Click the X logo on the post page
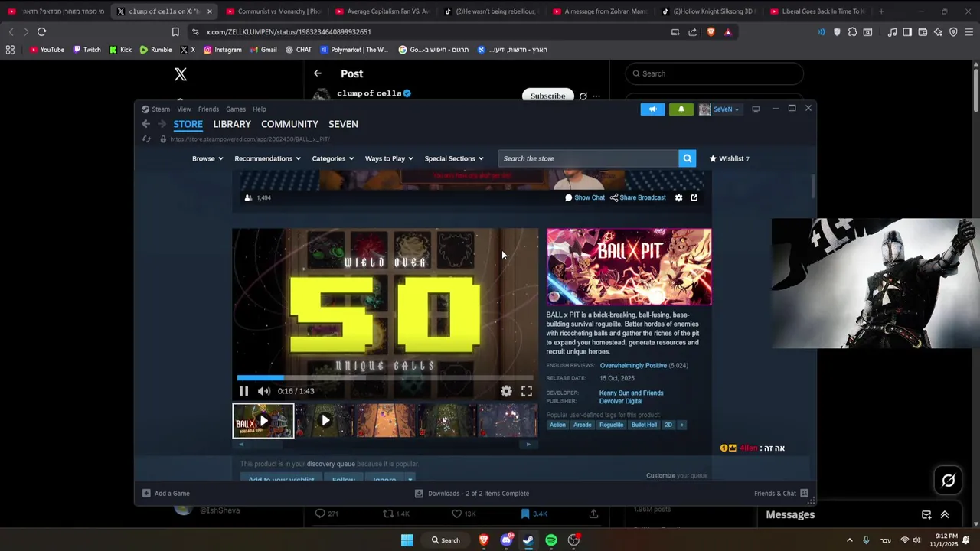The image size is (980, 551). [x=181, y=74]
